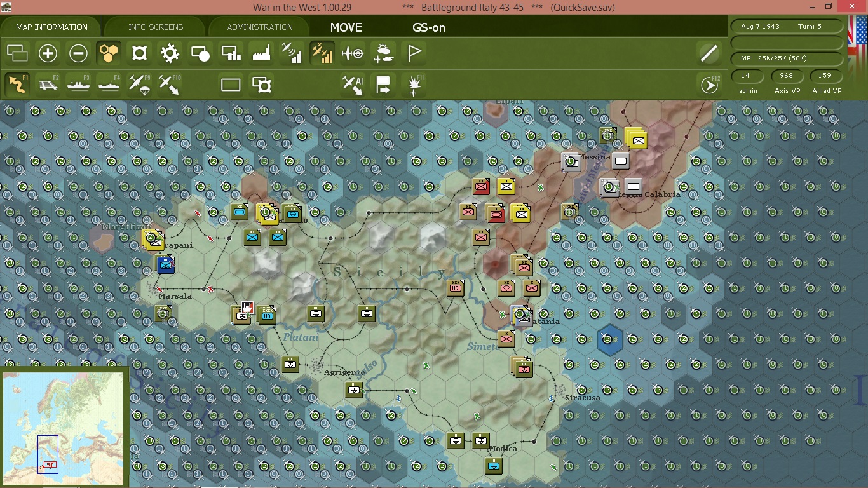The width and height of the screenshot is (868, 488).
Task: Click the Axis VP value 968
Action: click(x=787, y=76)
